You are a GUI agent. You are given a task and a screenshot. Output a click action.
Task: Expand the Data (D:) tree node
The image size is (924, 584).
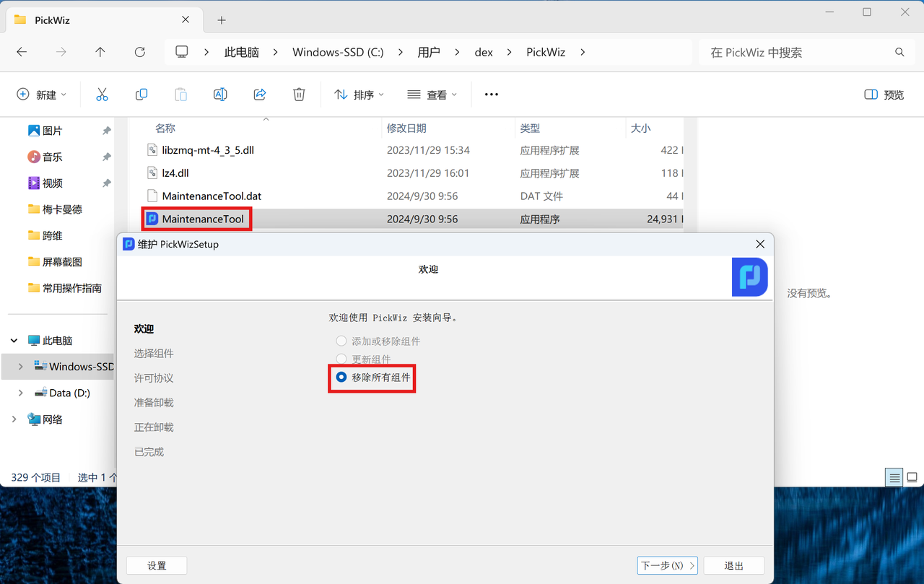pyautogui.click(x=20, y=393)
